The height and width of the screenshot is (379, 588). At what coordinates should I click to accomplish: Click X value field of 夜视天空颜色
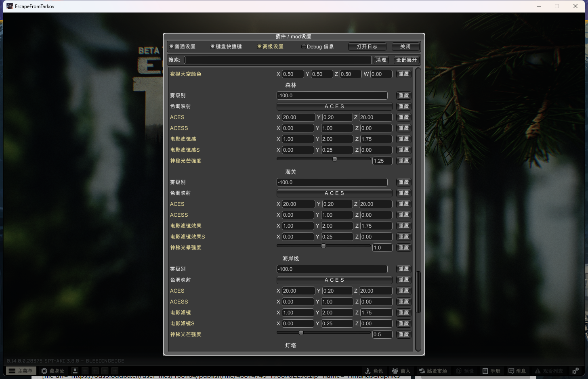point(293,74)
